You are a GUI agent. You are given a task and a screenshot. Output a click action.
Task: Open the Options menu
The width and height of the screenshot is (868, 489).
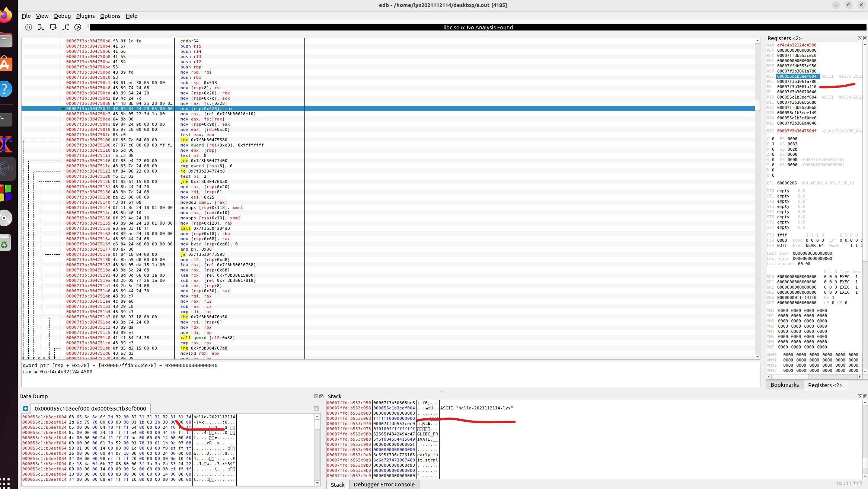110,16
